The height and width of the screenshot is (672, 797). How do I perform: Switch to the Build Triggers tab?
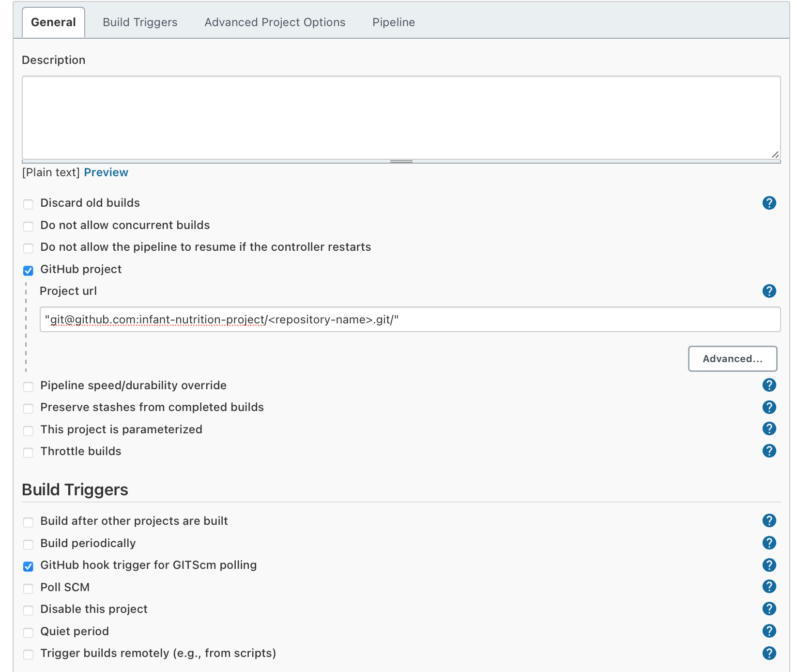(x=140, y=22)
